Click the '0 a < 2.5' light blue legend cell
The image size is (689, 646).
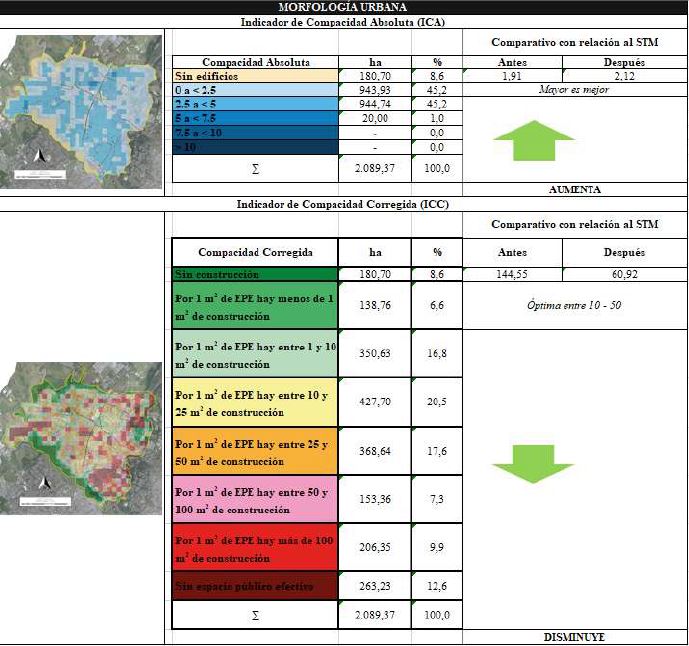click(254, 90)
